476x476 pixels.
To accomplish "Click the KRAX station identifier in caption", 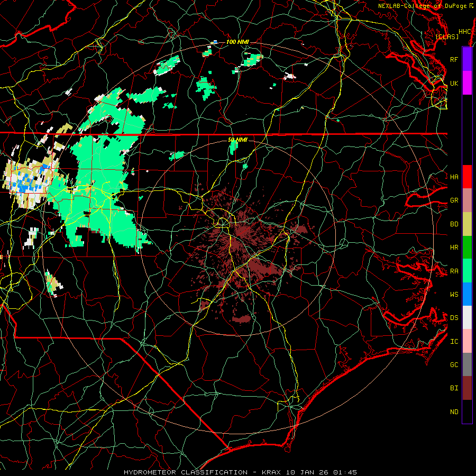I will click(271, 472).
